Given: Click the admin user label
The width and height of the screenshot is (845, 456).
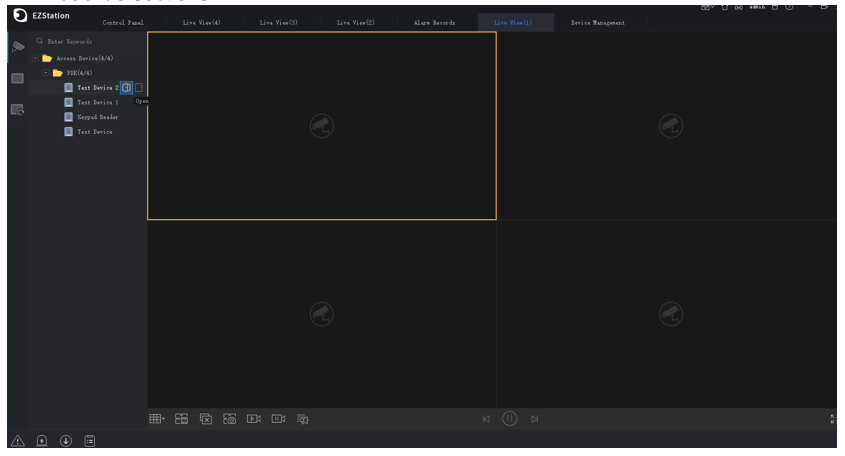Looking at the screenshot, I should (x=757, y=7).
